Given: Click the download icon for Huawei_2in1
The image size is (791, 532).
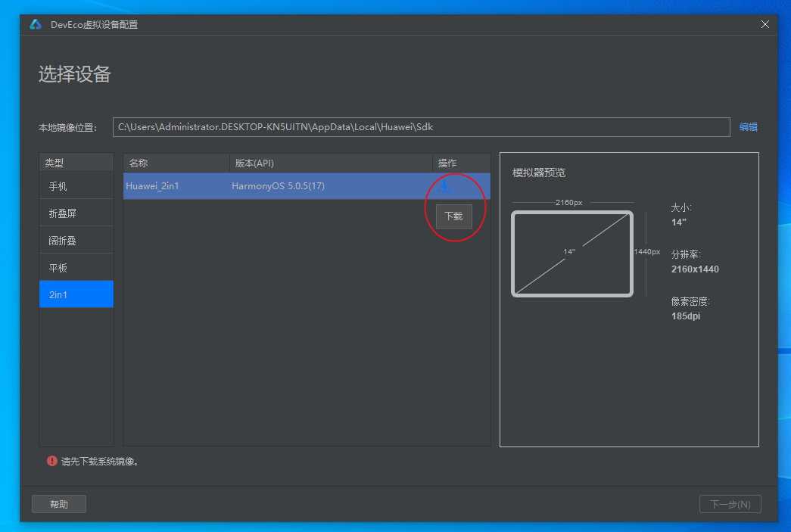Looking at the screenshot, I should coord(445,185).
